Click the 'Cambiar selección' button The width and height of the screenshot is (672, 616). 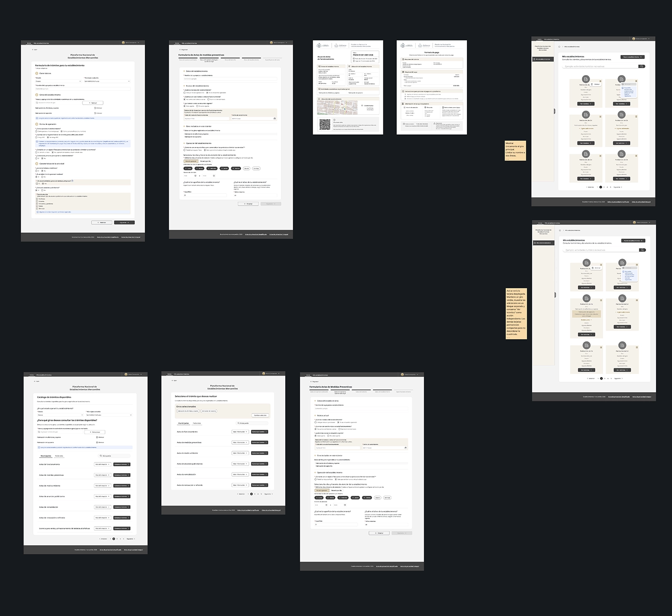tap(261, 415)
